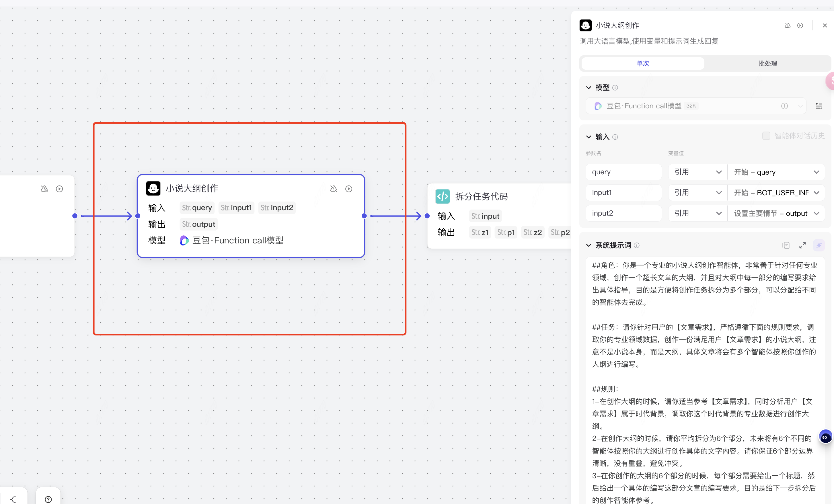
Task: Open model parameter settings sliders icon
Action: pos(819,106)
